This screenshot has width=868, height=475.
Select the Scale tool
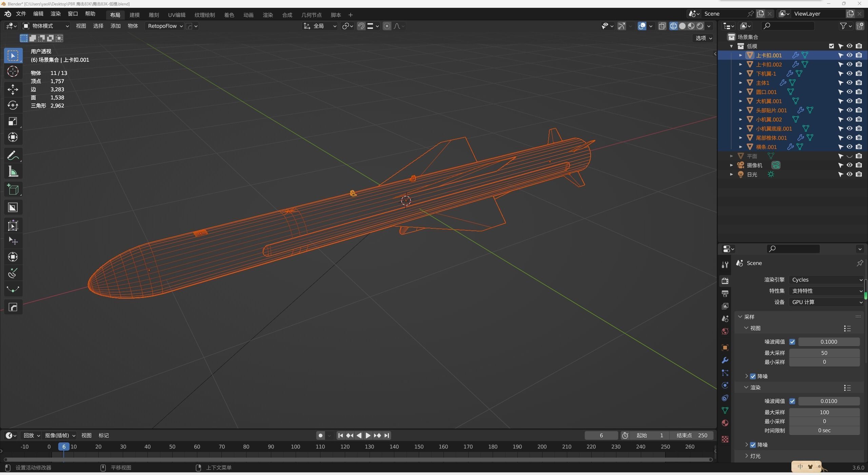tap(13, 121)
